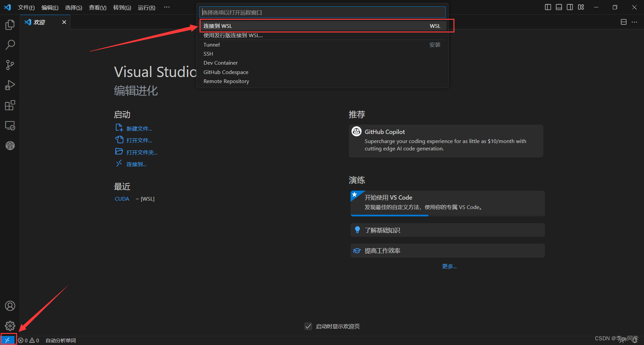The height and width of the screenshot is (345, 644).
Task: Open the Selection menu
Action: pos(73,7)
